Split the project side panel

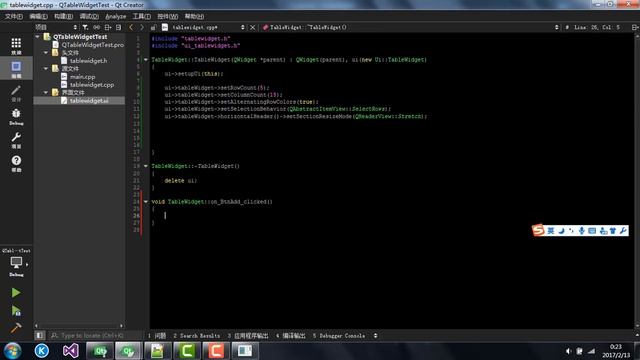(x=107, y=27)
